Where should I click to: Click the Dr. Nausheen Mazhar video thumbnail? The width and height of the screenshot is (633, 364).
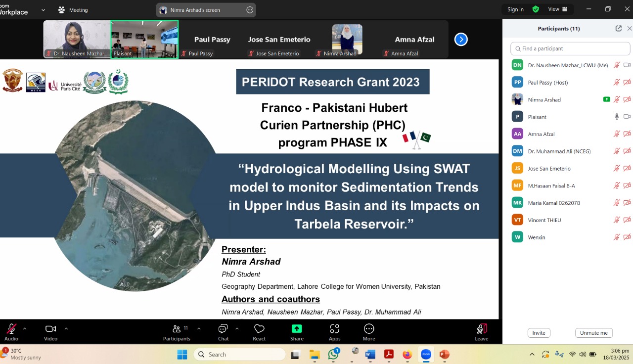click(77, 39)
